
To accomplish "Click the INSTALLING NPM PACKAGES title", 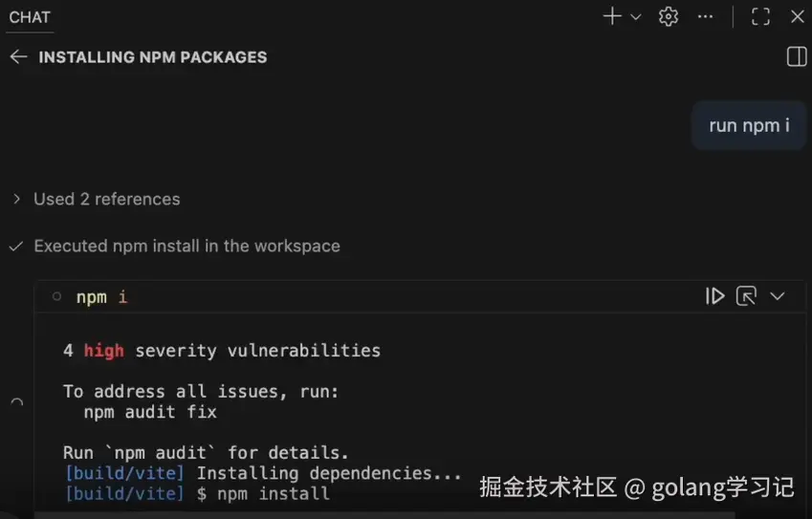I will coord(153,57).
